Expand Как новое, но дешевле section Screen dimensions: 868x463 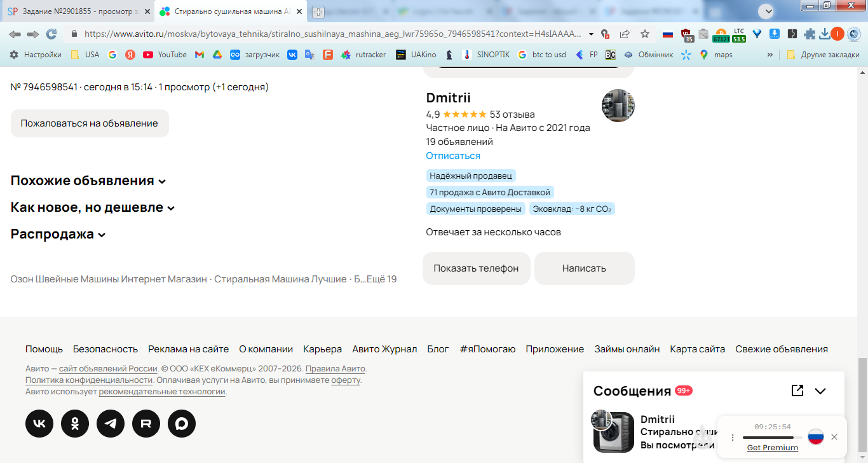coord(93,207)
